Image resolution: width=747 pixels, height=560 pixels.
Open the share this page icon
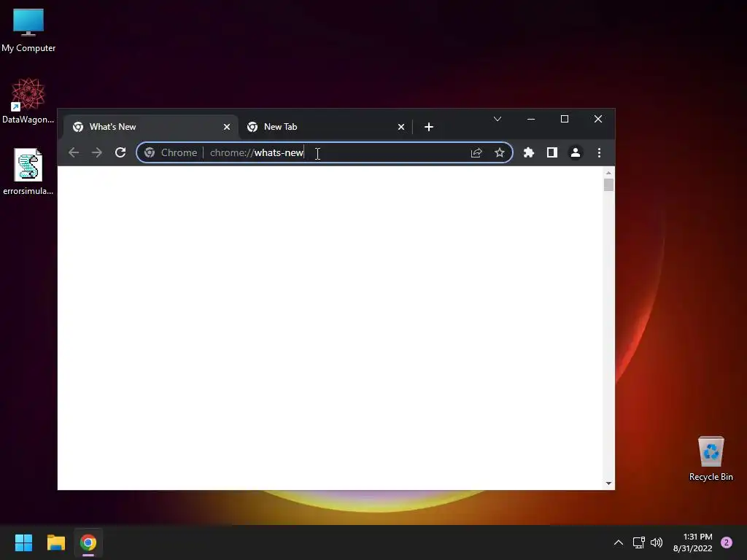pos(476,152)
